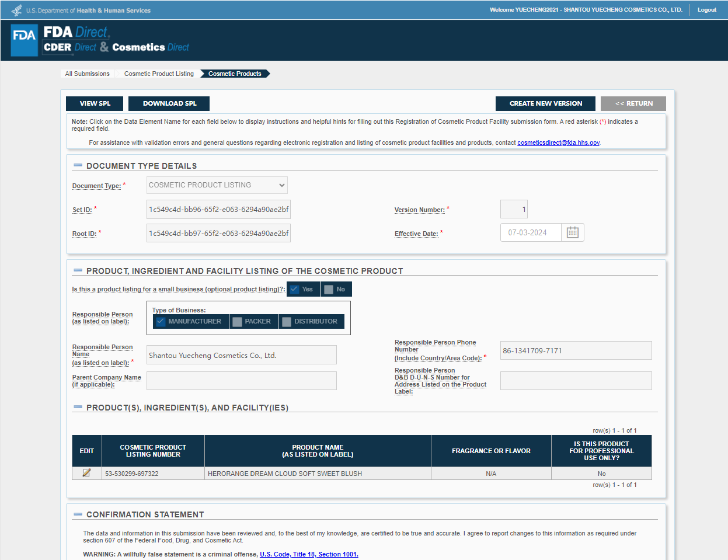The width and height of the screenshot is (728, 560).
Task: Click Download SPL button
Action: point(169,103)
